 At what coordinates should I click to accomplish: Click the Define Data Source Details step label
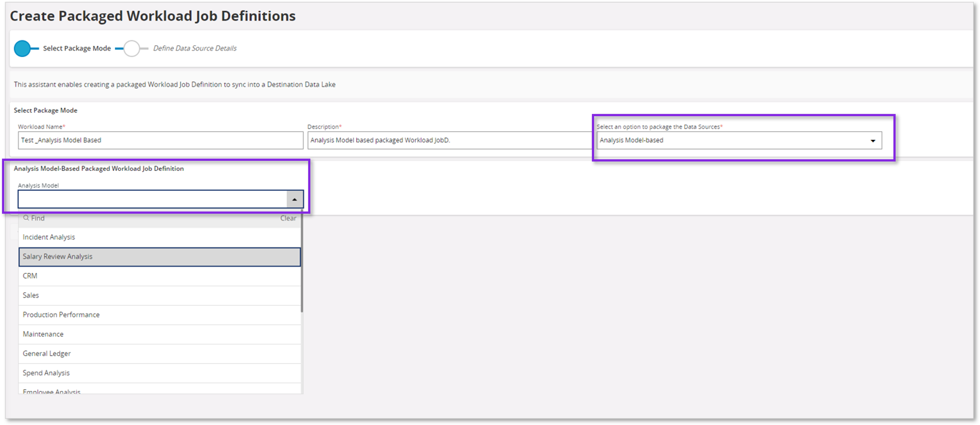point(195,48)
